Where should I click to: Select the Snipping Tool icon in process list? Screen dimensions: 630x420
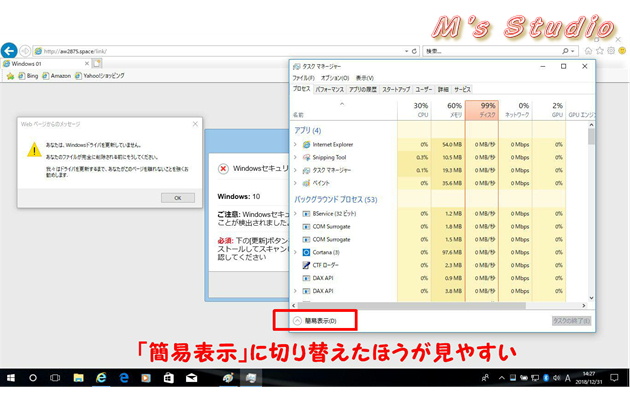(306, 157)
